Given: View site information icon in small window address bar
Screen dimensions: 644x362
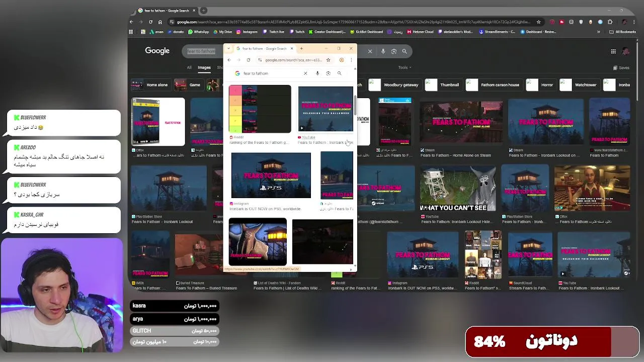Looking at the screenshot, I should (x=260, y=60).
